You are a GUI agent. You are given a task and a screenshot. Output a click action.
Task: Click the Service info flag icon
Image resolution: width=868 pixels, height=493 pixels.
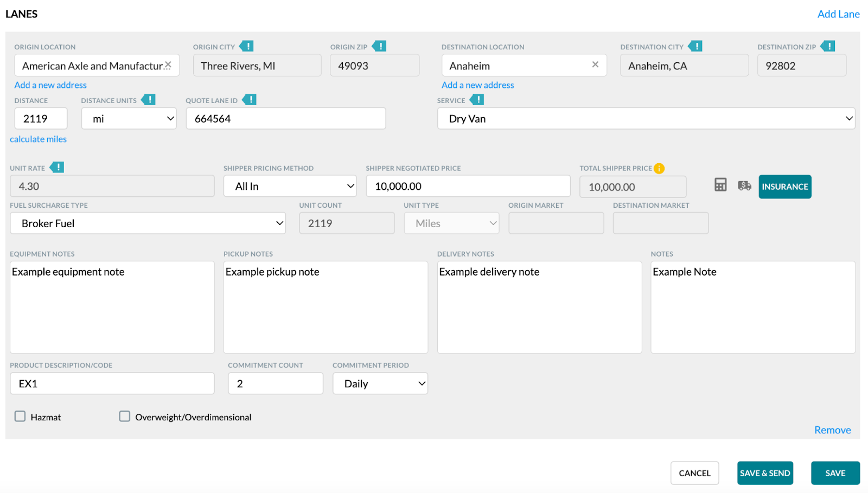click(x=476, y=100)
